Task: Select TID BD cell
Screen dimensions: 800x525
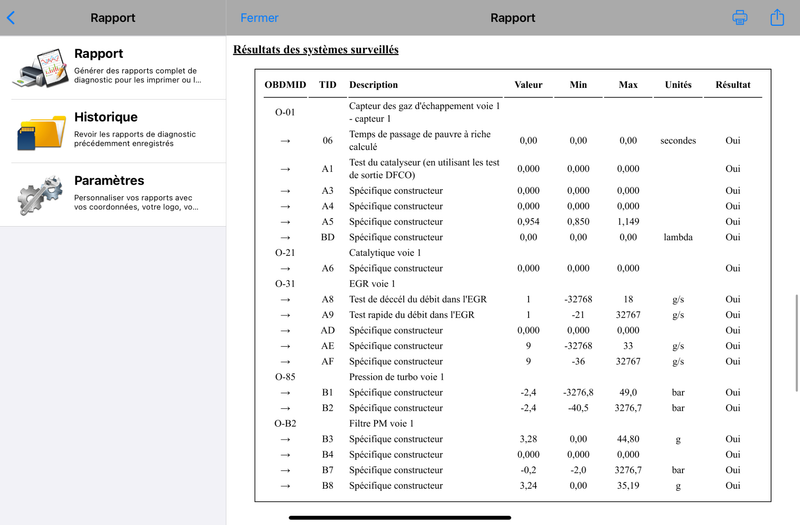Action: 328,237
